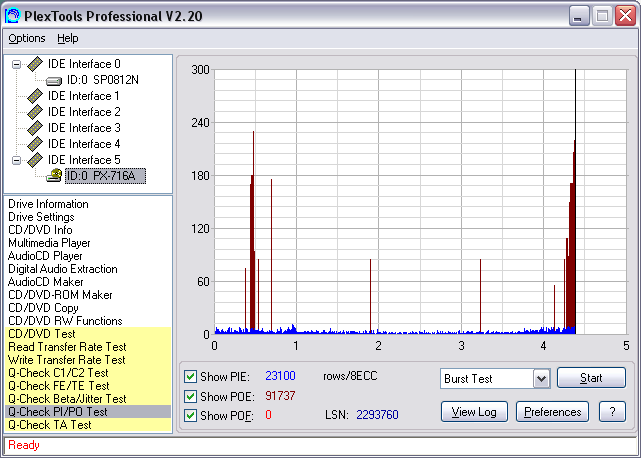The width and height of the screenshot is (641, 458).
Task: Open Digital Audio Extraction
Action: pos(63,269)
